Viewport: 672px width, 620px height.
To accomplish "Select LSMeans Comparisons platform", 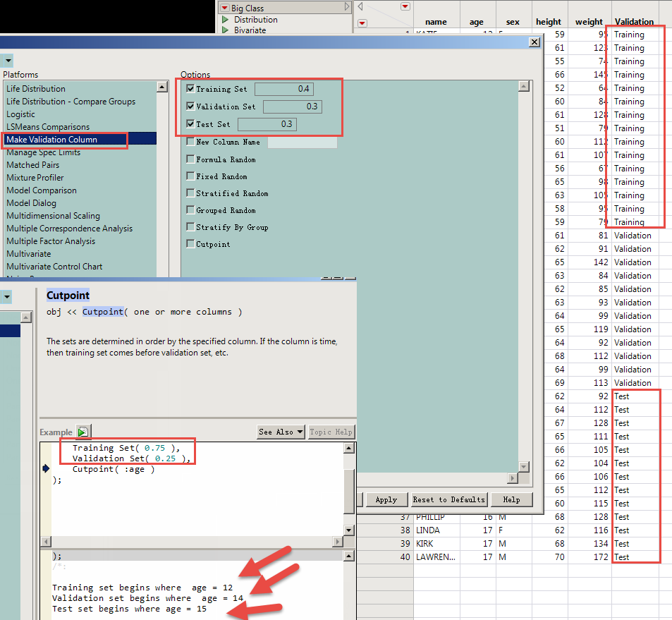I will 48,127.
